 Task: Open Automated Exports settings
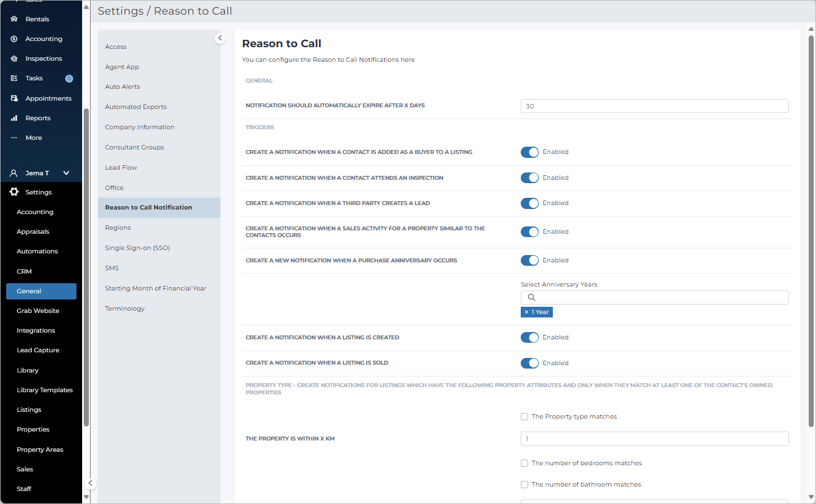pyautogui.click(x=136, y=107)
